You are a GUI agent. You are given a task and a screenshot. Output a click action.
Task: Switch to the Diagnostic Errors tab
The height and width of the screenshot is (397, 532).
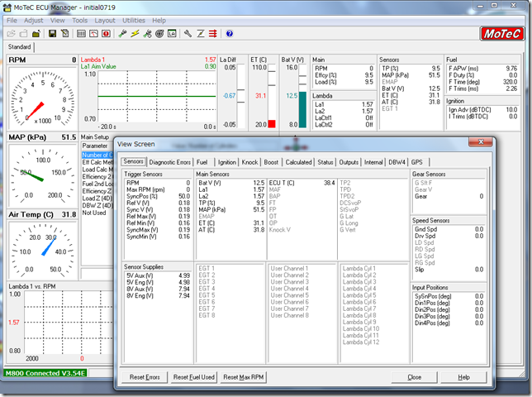click(169, 162)
